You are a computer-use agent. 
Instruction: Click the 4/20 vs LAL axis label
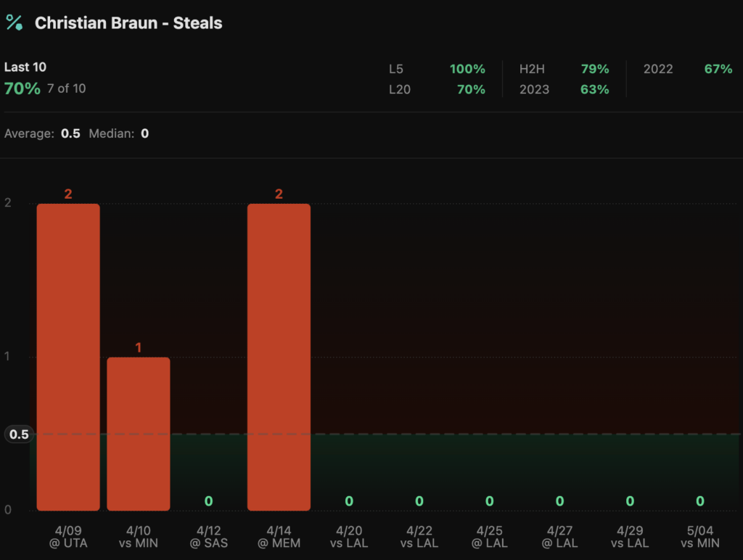pos(349,537)
